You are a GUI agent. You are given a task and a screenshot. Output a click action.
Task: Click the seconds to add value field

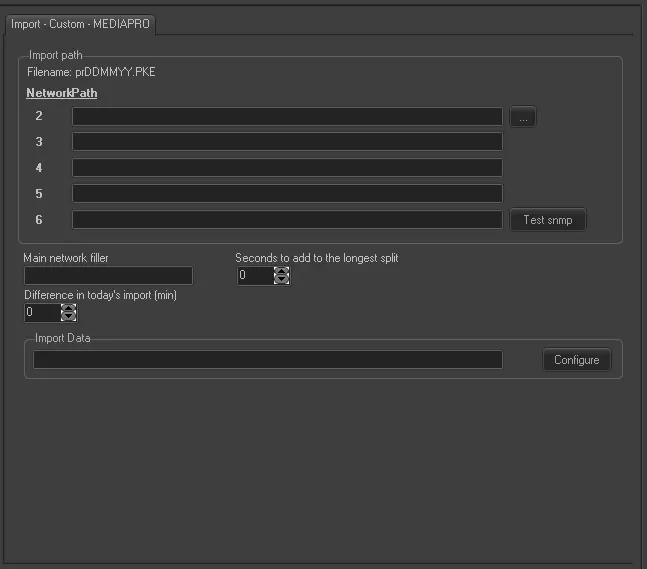click(255, 276)
